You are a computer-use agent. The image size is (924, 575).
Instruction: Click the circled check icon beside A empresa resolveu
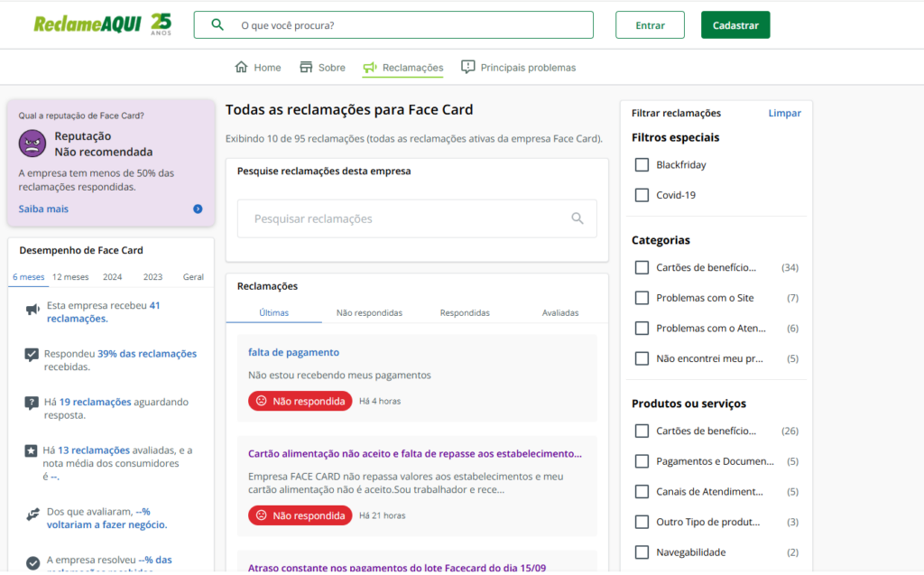pyautogui.click(x=33, y=563)
